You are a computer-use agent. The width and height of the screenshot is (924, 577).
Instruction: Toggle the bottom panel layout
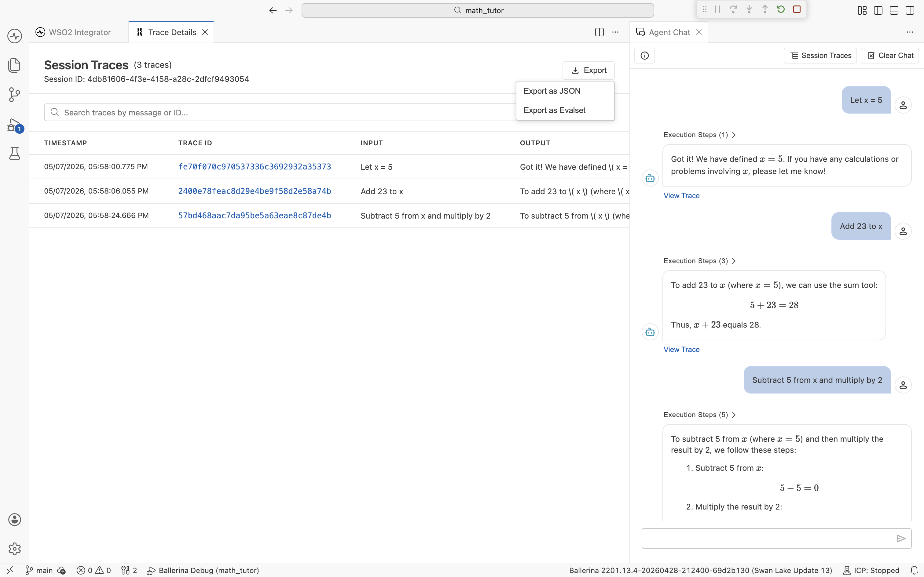click(x=894, y=10)
